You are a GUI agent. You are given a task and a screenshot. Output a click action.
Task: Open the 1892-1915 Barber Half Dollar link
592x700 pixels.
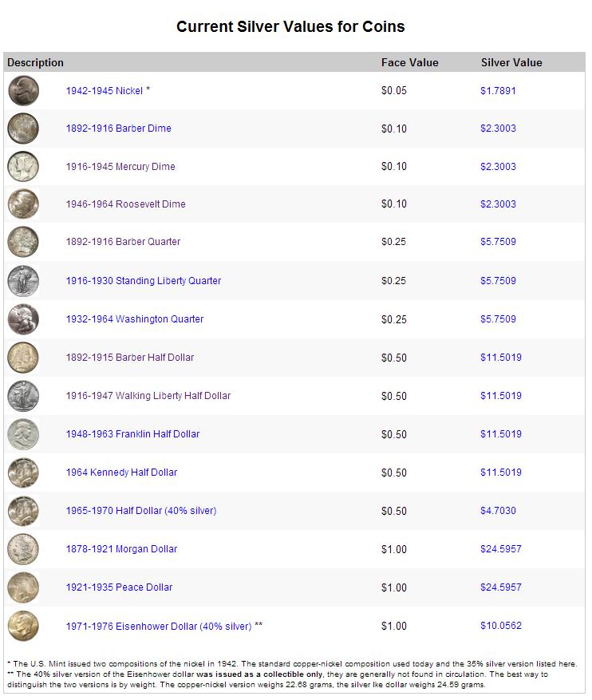pyautogui.click(x=130, y=358)
